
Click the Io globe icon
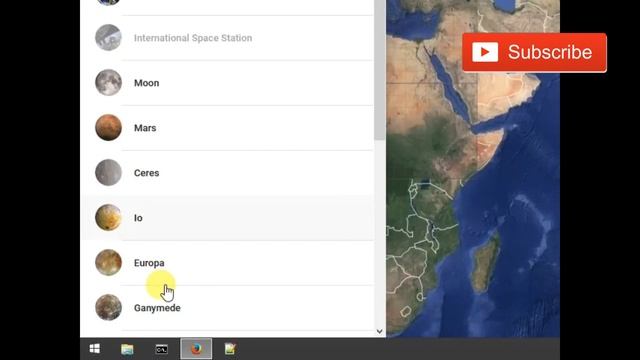tap(108, 218)
